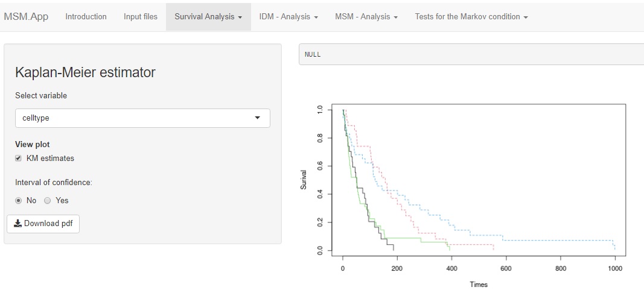This screenshot has width=644, height=293.
Task: Click the Survival y-axis label
Action: click(304, 180)
